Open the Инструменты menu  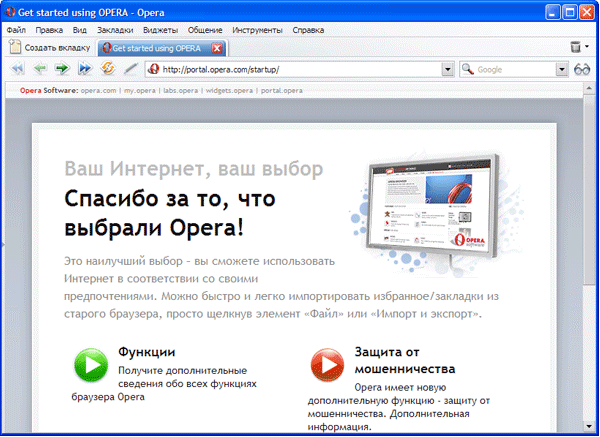258,30
